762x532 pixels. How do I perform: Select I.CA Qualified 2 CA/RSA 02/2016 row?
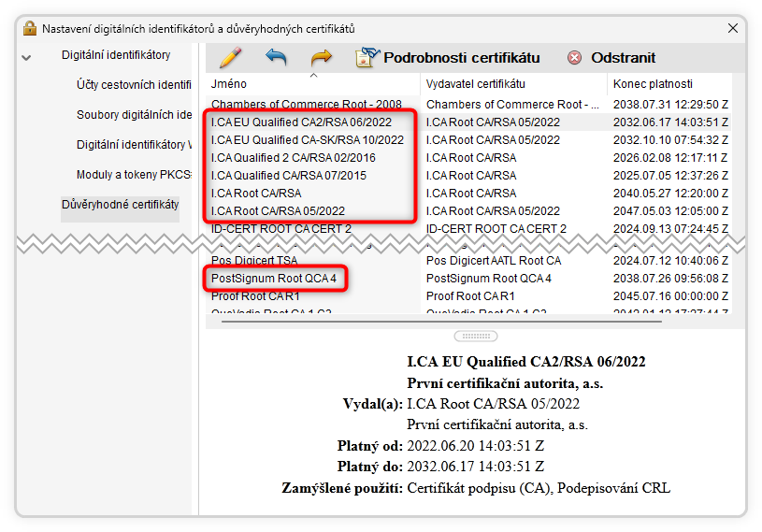click(x=469, y=158)
